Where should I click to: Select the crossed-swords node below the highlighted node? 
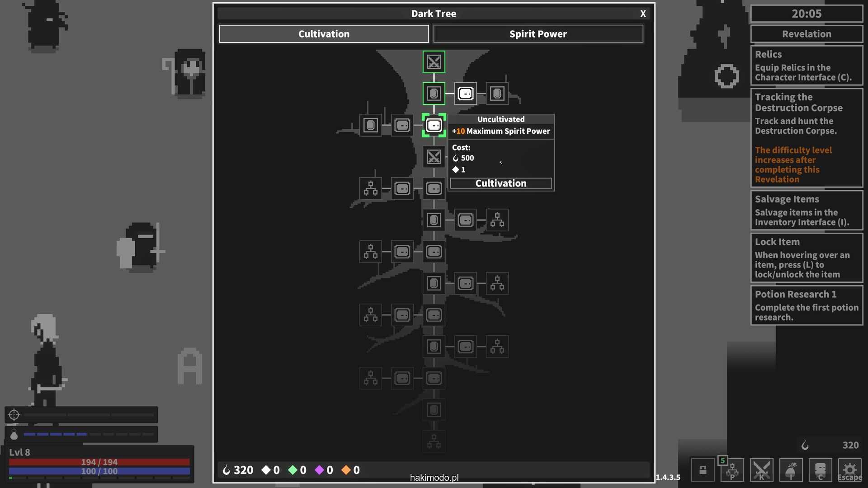click(434, 157)
